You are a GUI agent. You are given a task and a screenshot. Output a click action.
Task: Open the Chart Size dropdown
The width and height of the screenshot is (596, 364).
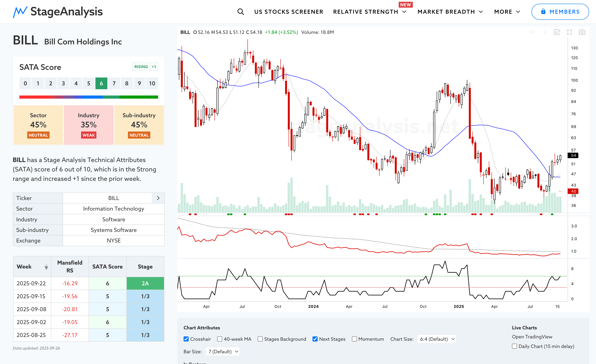(x=437, y=339)
